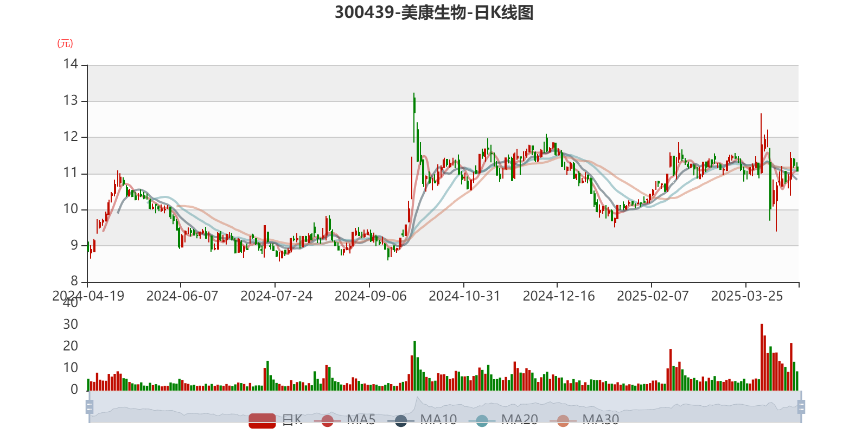
Task: Grab the right data zoom slider handle
Action: tap(801, 406)
